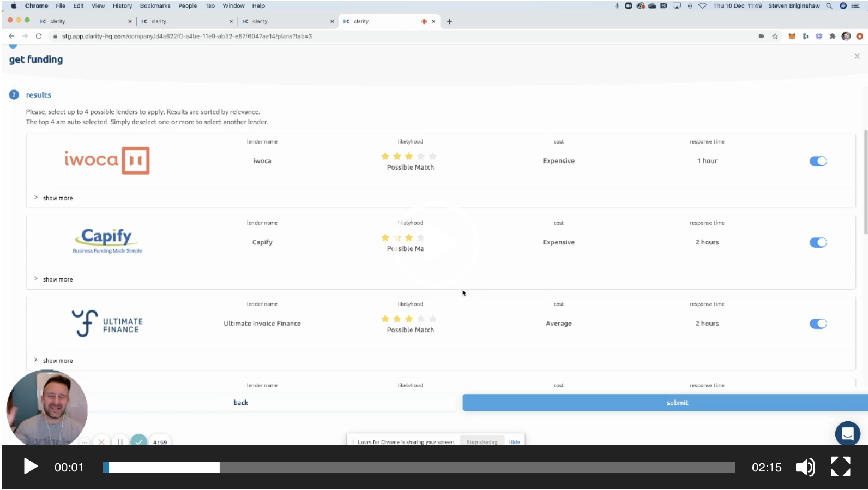Screen dimensions: 868x490
Task: Mute the video using the speaker icon
Action: [805, 467]
